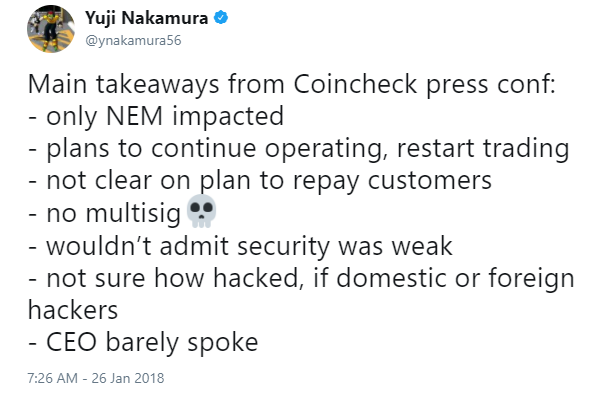Image resolution: width=610 pixels, height=399 pixels.
Task: Open Yuji Nakamura's profile picture
Action: coord(51,29)
